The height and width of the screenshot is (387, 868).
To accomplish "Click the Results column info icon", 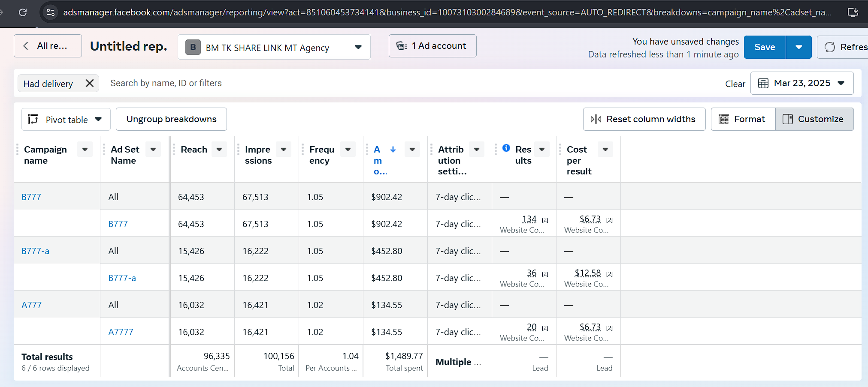I will coord(506,148).
